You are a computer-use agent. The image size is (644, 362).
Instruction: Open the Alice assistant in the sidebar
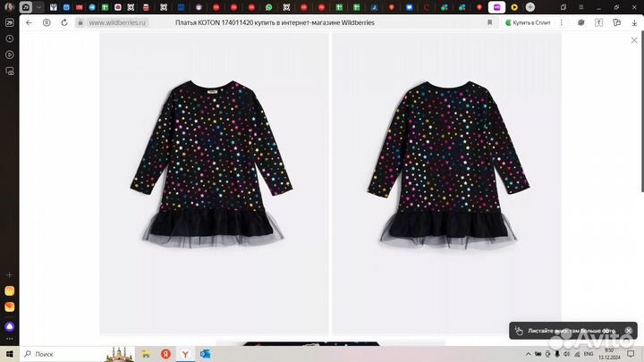point(9,327)
